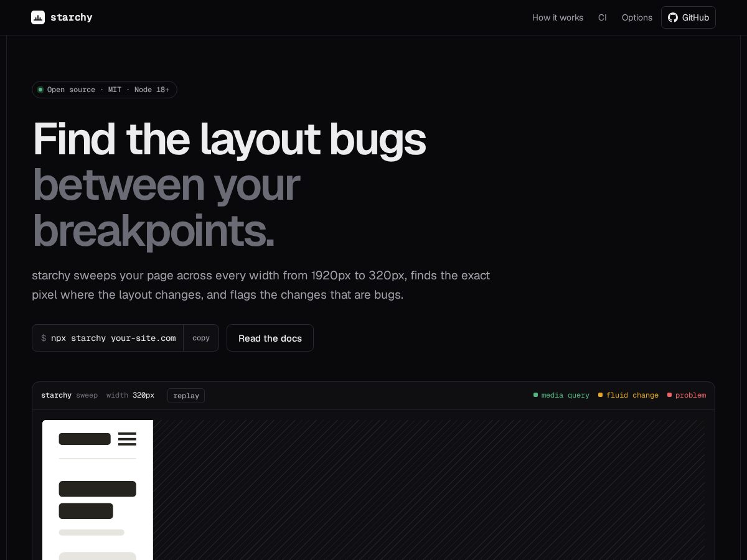The width and height of the screenshot is (747, 560).
Task: Click the Open source MIT Node 18+ badge
Action: [x=105, y=90]
